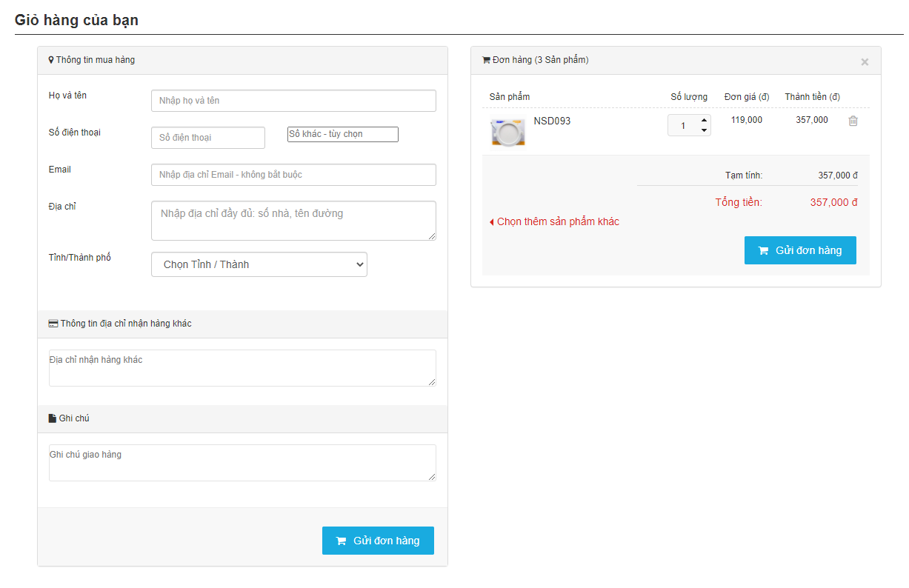The height and width of the screenshot is (588, 909).
Task: Click the quantity number field for NSD093
Action: pyautogui.click(x=683, y=126)
